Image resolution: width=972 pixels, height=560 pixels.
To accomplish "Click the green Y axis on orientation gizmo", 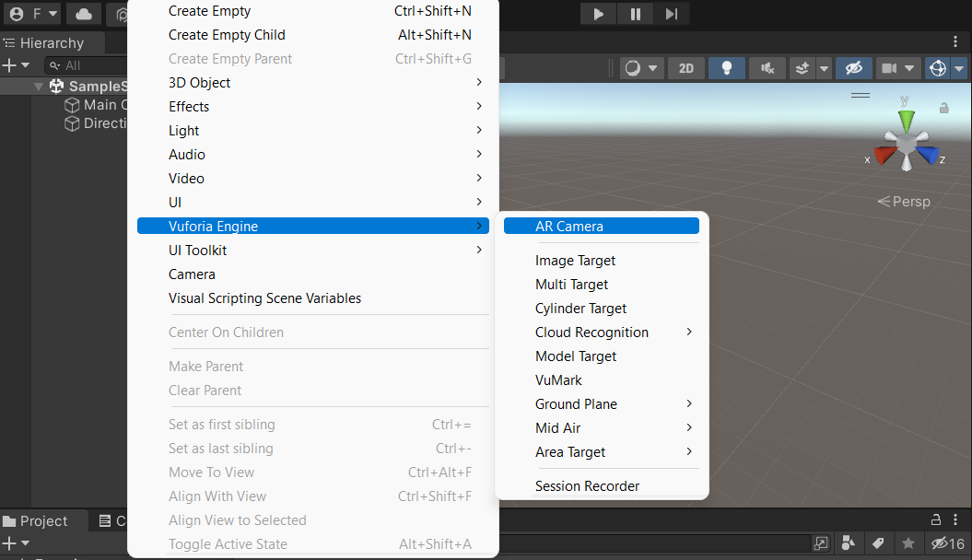I will pos(907,119).
